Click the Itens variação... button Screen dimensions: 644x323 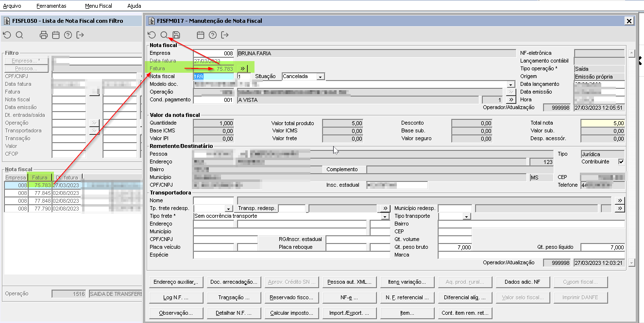click(x=407, y=282)
